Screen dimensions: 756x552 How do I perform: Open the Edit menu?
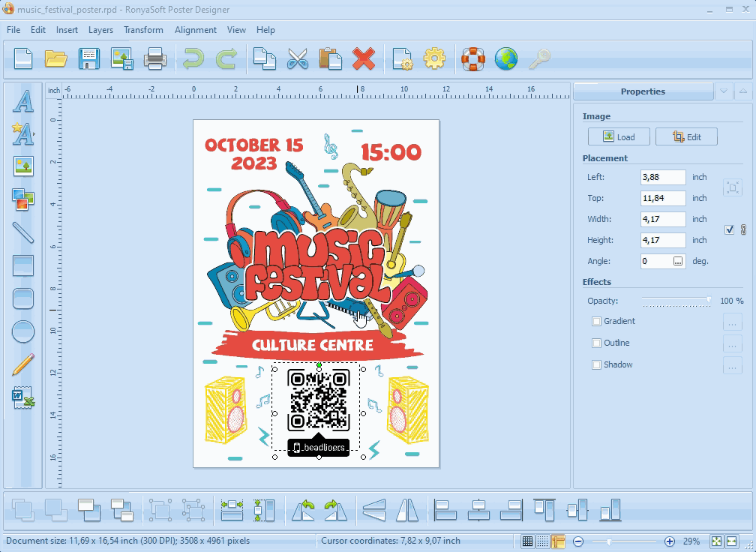[38, 30]
